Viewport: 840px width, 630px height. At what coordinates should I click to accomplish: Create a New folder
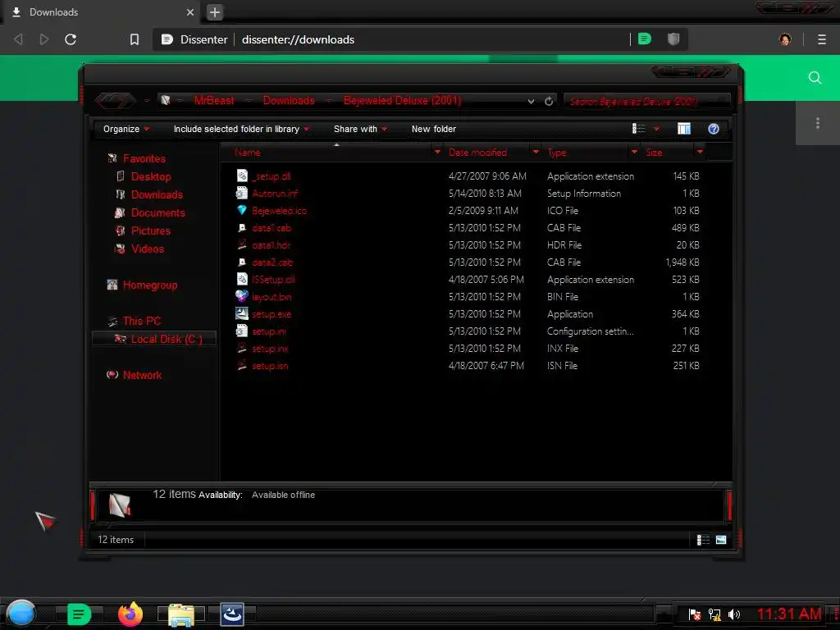(x=433, y=129)
